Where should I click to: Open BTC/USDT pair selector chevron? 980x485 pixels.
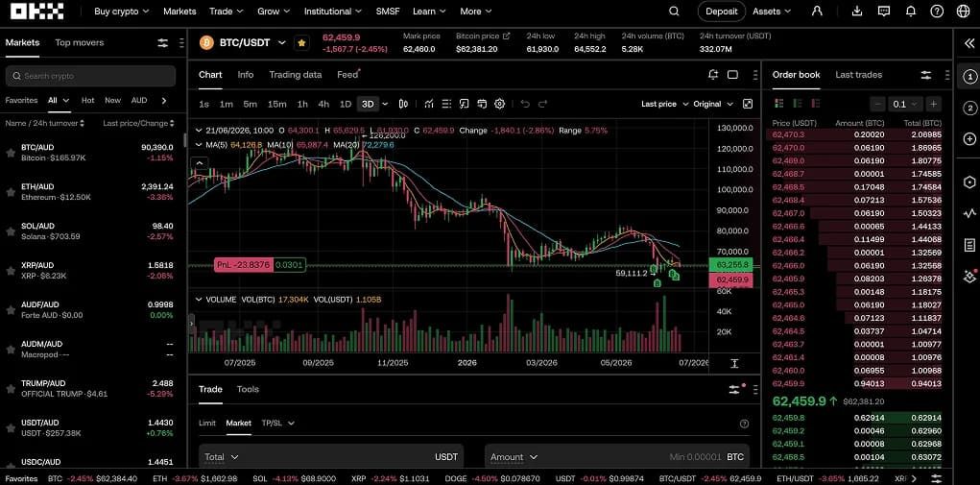[x=282, y=42]
